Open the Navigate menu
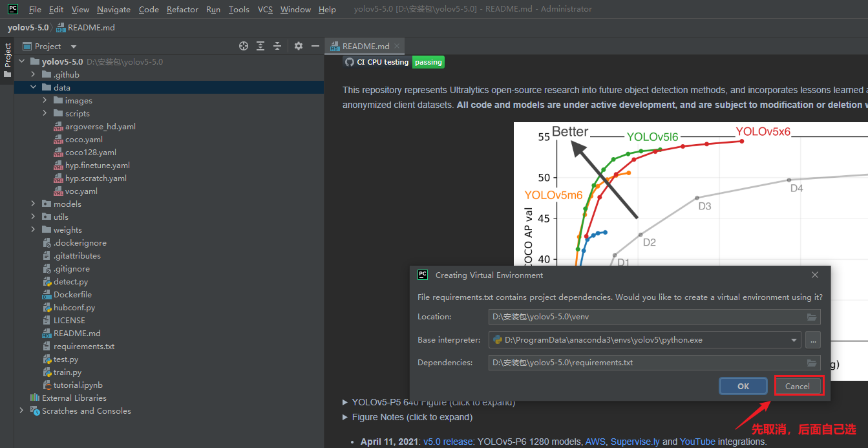The height and width of the screenshot is (448, 868). coord(114,9)
